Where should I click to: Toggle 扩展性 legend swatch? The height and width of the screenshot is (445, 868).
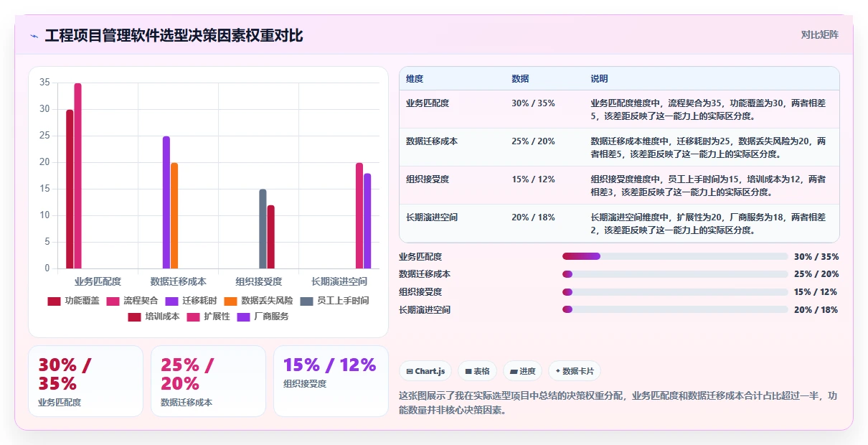(193, 317)
